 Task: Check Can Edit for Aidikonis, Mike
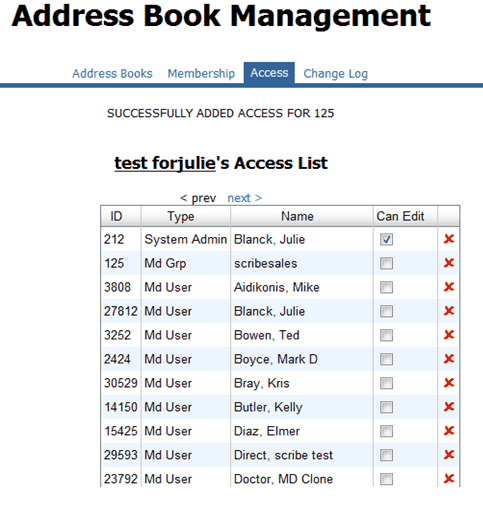386,287
